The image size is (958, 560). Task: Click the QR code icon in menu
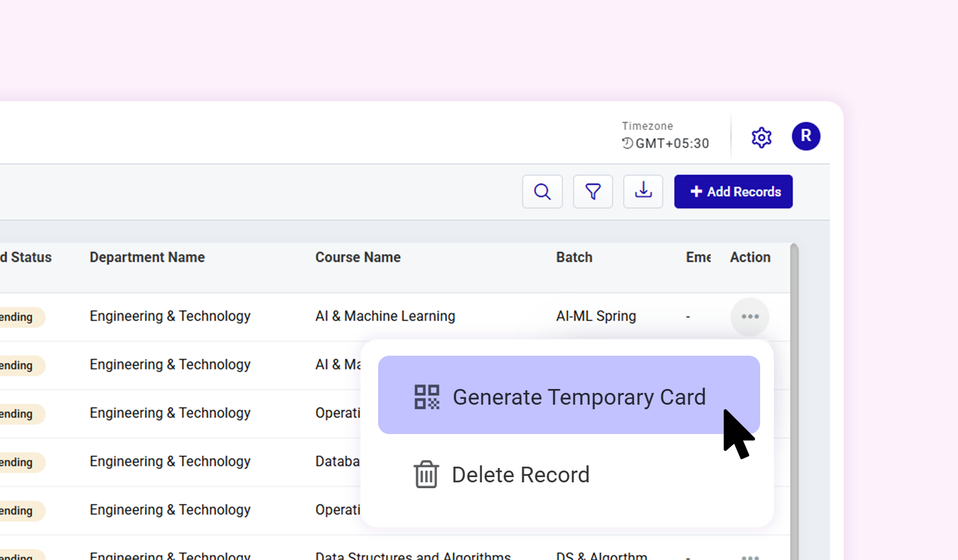tap(427, 397)
